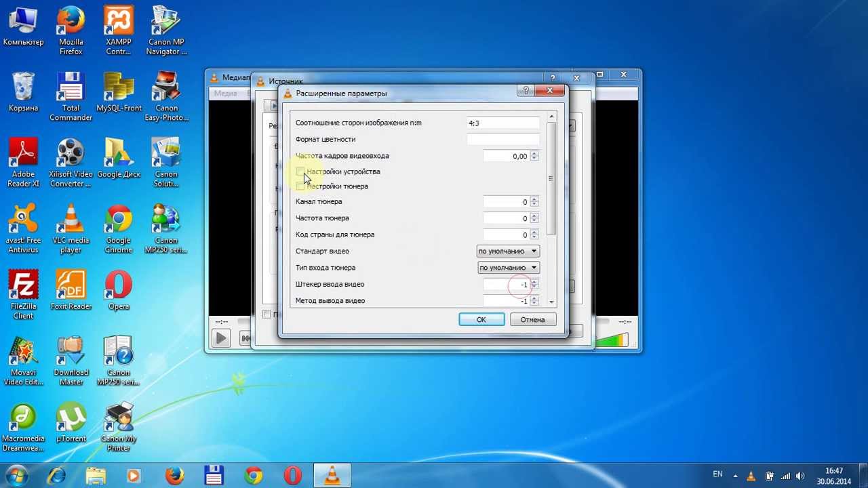Select the XAMPP Control desktop shortcut
This screenshot has width=868, height=488.
(x=119, y=30)
